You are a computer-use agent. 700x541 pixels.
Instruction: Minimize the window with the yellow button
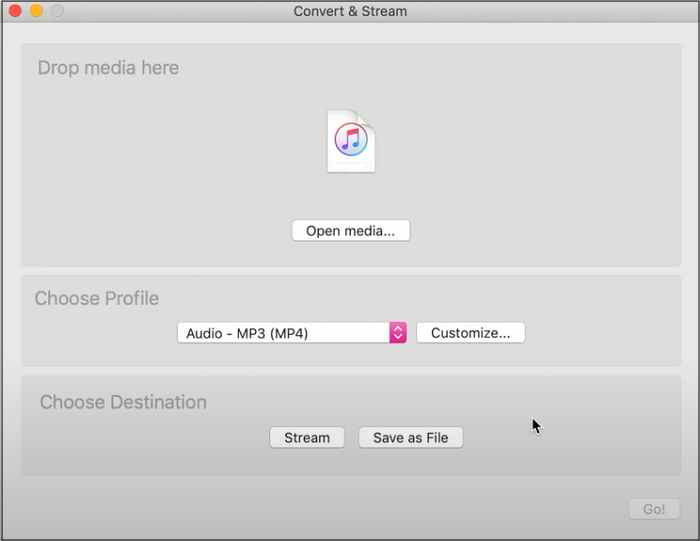click(x=36, y=11)
